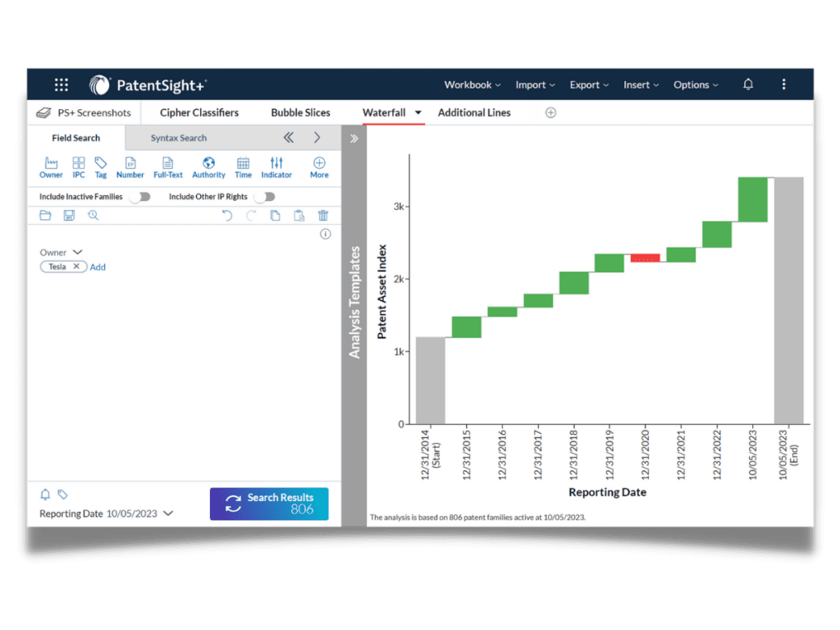Viewport: 840px width, 630px height.
Task: Expand Analysis Templates panel arrows
Action: click(x=354, y=139)
